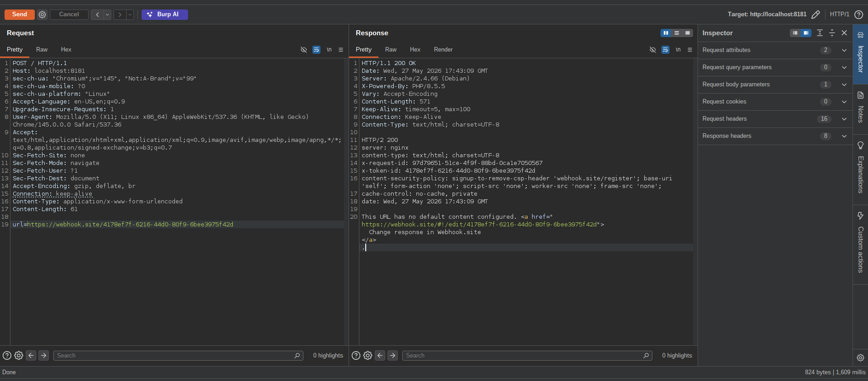The height and width of the screenshot is (381, 868).
Task: Go to previous request in history
Action: pyautogui.click(x=97, y=14)
